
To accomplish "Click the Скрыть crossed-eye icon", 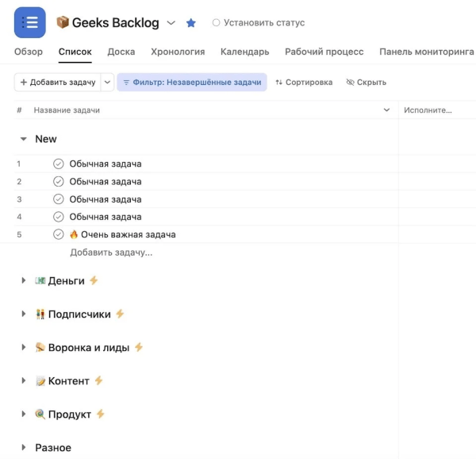I will tap(351, 83).
